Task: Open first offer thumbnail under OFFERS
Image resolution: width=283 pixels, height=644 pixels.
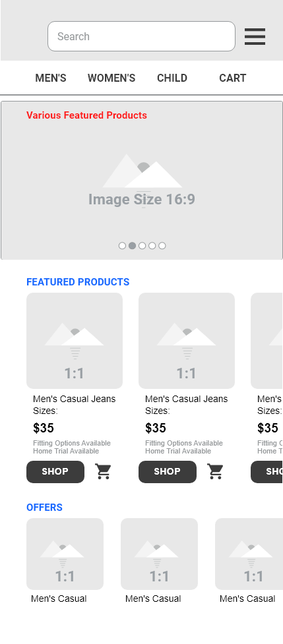Action: pyautogui.click(x=65, y=554)
